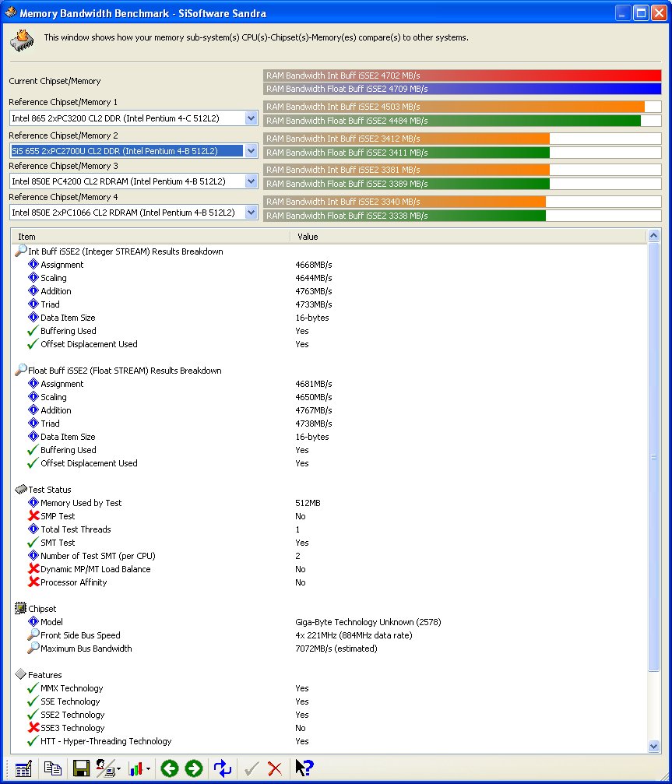Select the Int Buff 'Triad' 4733MB/s row
Viewport: 672px width, 784px height.
pyautogui.click(x=329, y=304)
